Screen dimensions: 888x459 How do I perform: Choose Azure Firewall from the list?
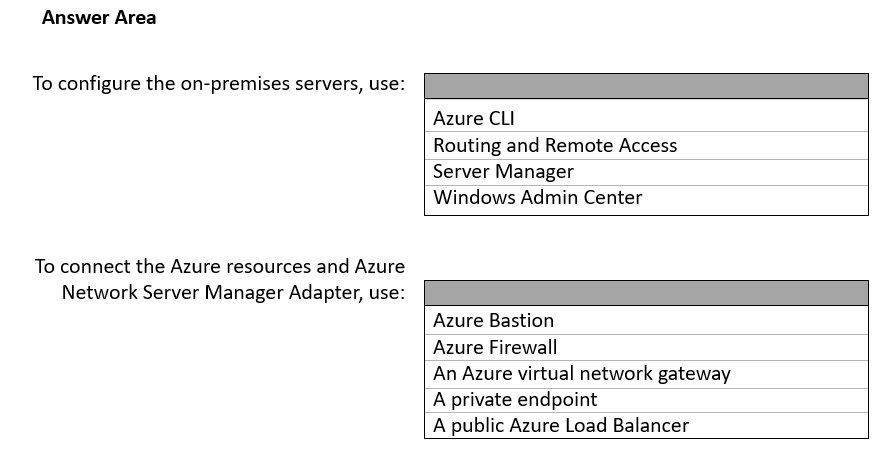click(x=495, y=347)
